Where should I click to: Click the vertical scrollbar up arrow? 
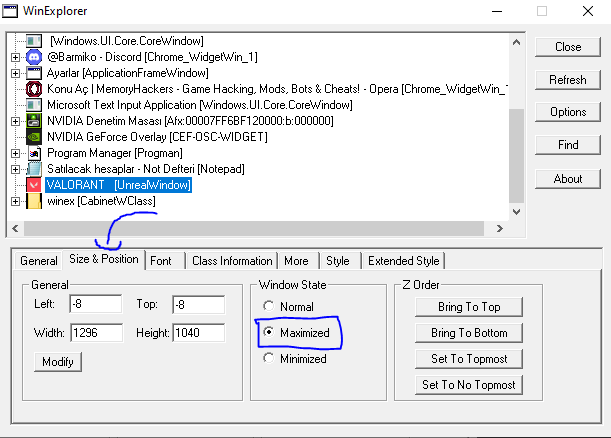pyautogui.click(x=516, y=42)
